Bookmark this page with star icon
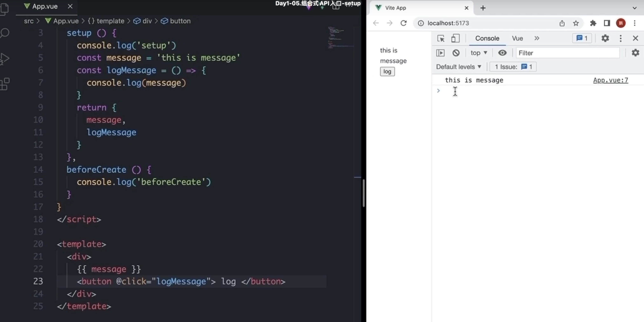This screenshot has width=644, height=322. [x=576, y=23]
